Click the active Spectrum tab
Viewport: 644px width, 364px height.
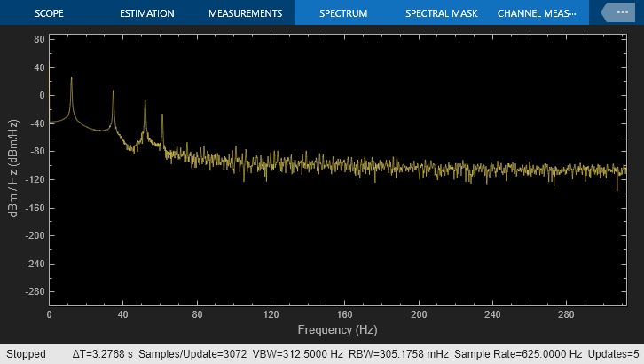coord(344,13)
